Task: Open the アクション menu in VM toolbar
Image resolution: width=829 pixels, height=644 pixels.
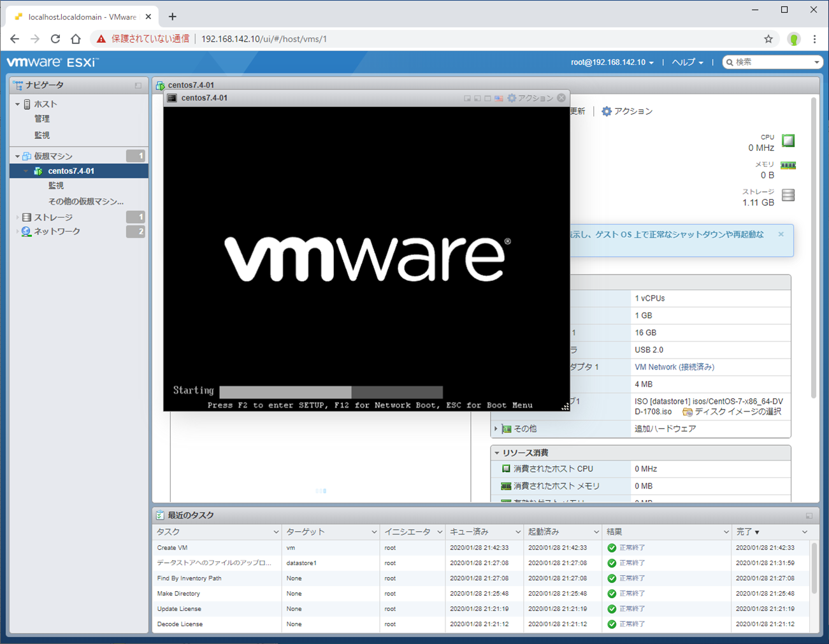Action: (x=628, y=111)
